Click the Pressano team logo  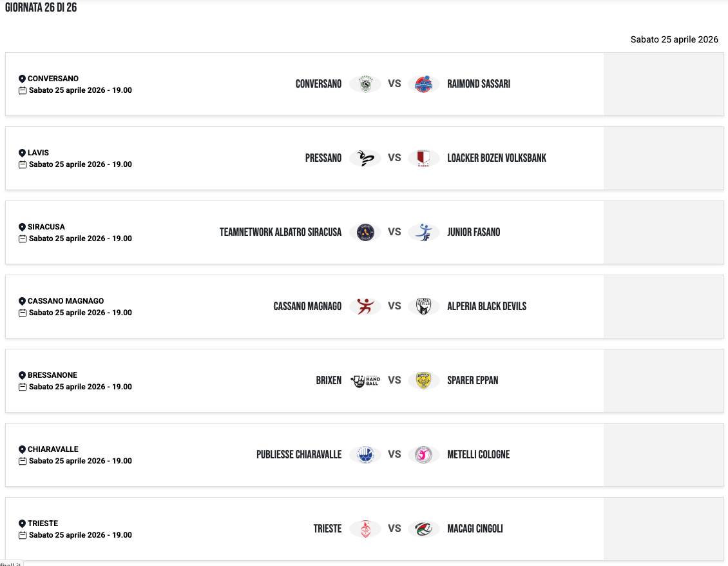(x=365, y=159)
